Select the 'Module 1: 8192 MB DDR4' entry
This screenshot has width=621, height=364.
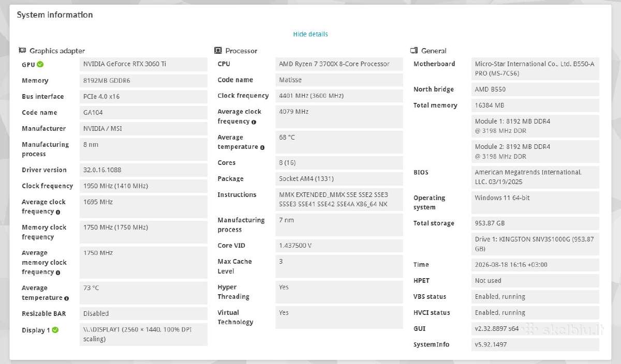[x=535, y=126]
